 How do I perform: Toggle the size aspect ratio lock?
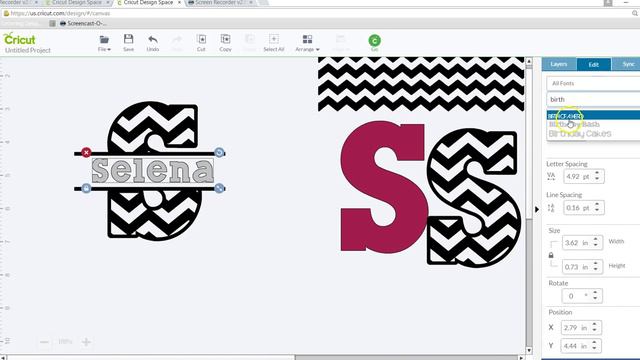click(551, 255)
